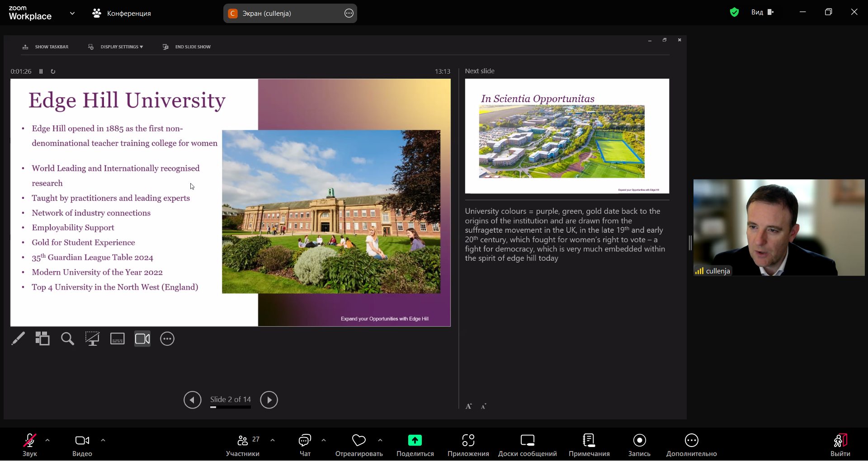Select the pen and laser pointer tools

click(18, 339)
